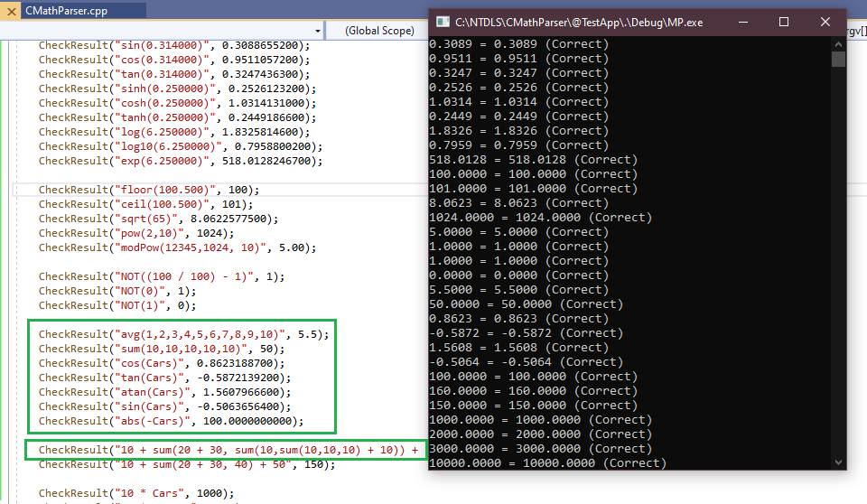Screen dimensions: 867x504
Task: Close the MP.exe console window
Action: click(x=825, y=23)
